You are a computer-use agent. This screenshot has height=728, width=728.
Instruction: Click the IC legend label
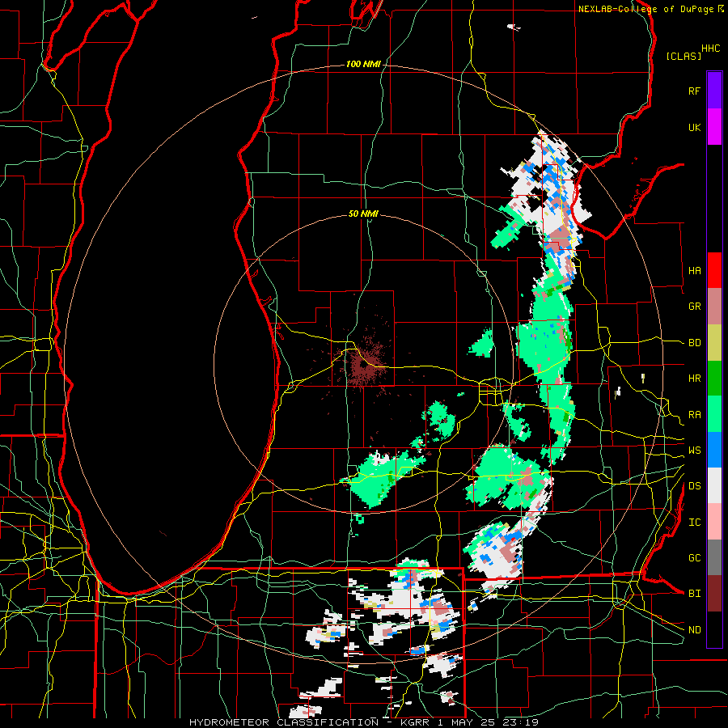coord(694,523)
